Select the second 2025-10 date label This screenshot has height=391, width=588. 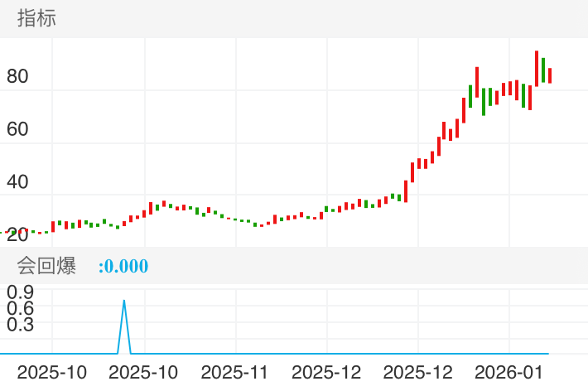pos(143,371)
